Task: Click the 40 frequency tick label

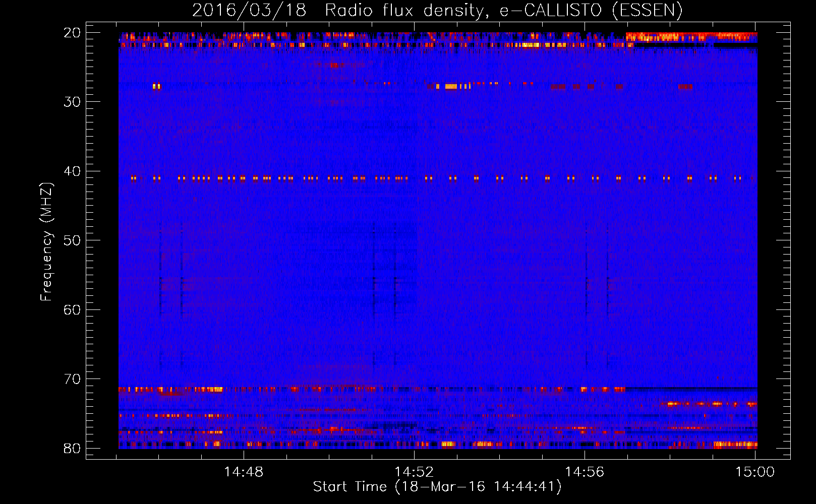Action: (72, 171)
